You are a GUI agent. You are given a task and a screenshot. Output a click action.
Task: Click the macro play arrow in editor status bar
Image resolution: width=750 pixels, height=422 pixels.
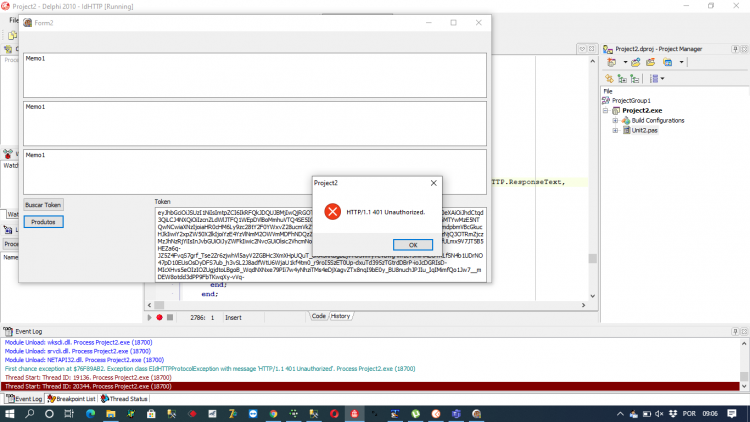point(149,317)
